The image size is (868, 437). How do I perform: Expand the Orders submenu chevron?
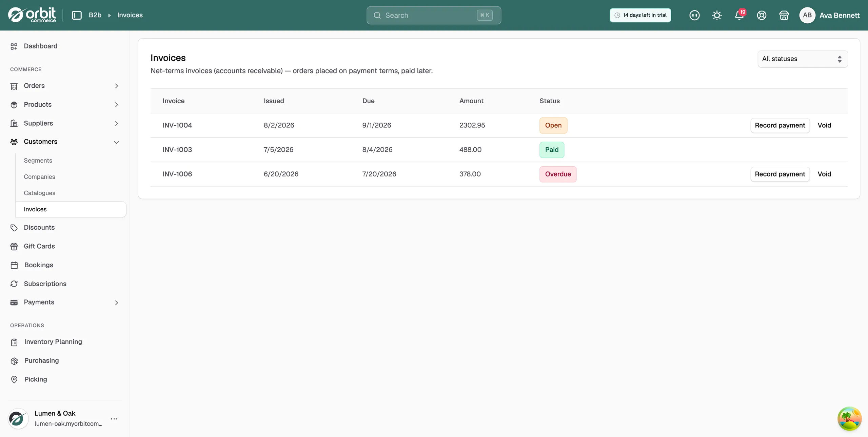click(116, 86)
